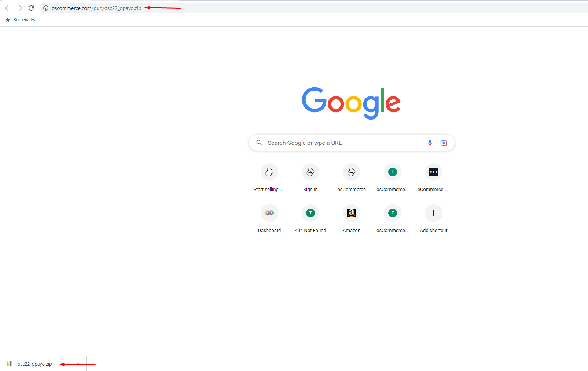Go back with the browser back arrow
This screenshot has width=588, height=371.
8,8
